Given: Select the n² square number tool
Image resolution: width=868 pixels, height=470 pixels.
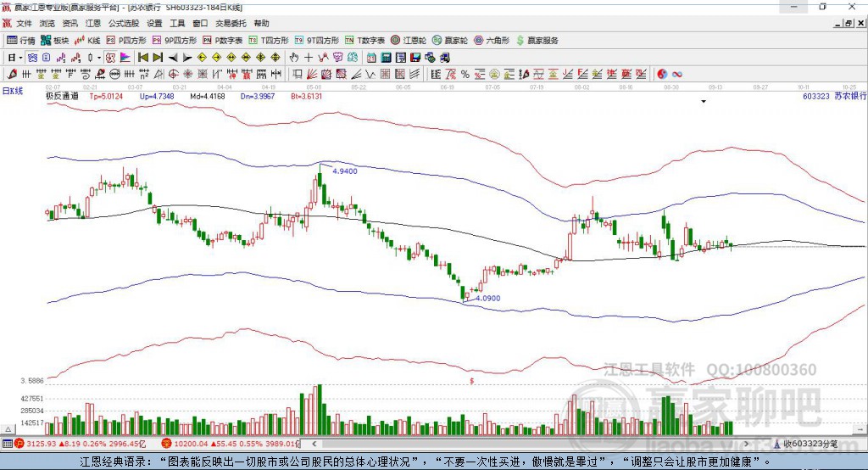Looking at the screenshot, I should pos(144,75).
